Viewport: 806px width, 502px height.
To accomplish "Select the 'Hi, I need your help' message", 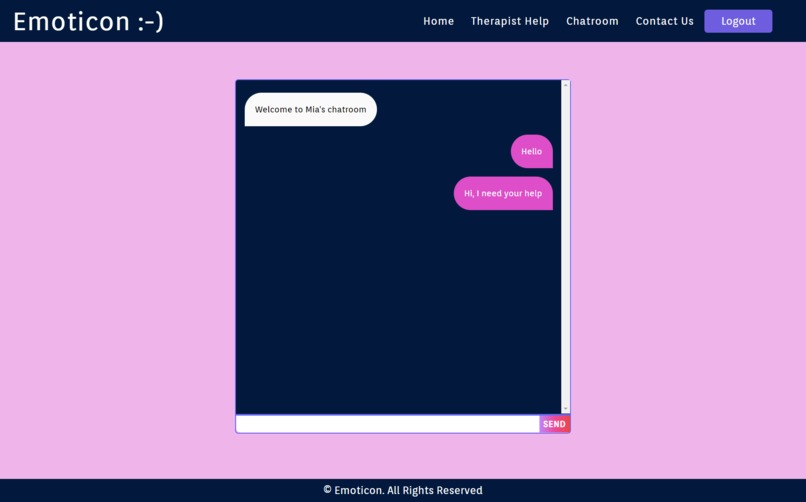I will click(503, 193).
